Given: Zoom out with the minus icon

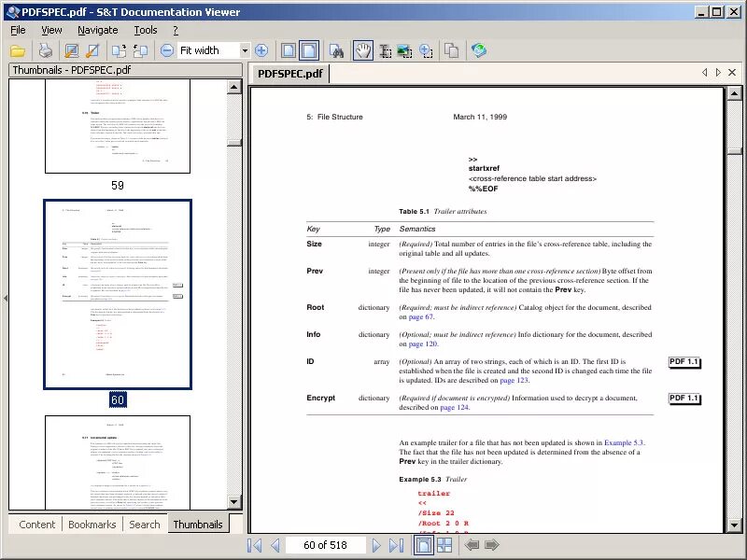Looking at the screenshot, I should 167,50.
